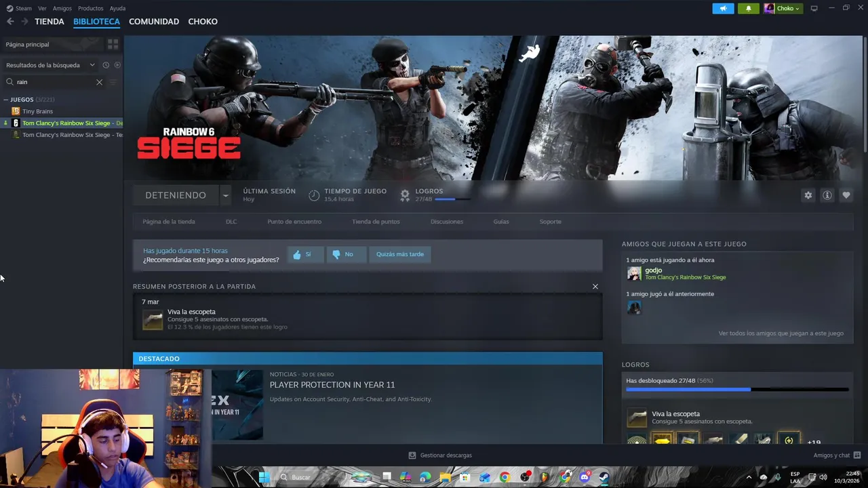The width and height of the screenshot is (868, 488).
Task: Recommend the game with 'Sí'
Action: (305, 254)
